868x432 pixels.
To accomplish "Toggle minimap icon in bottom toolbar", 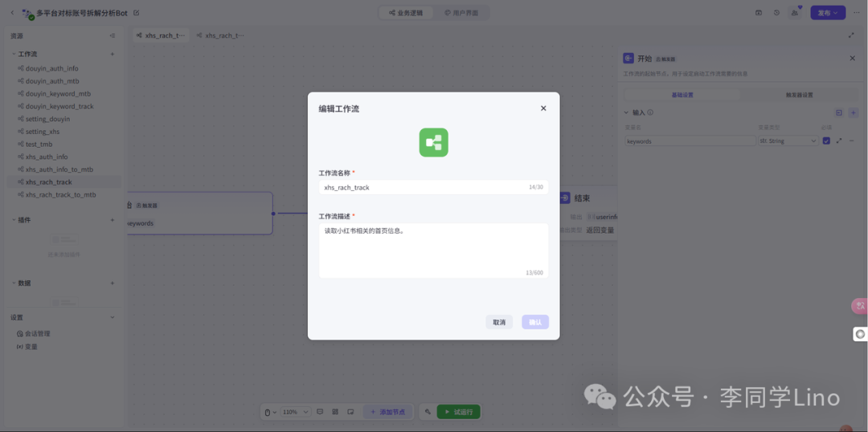I will [350, 412].
